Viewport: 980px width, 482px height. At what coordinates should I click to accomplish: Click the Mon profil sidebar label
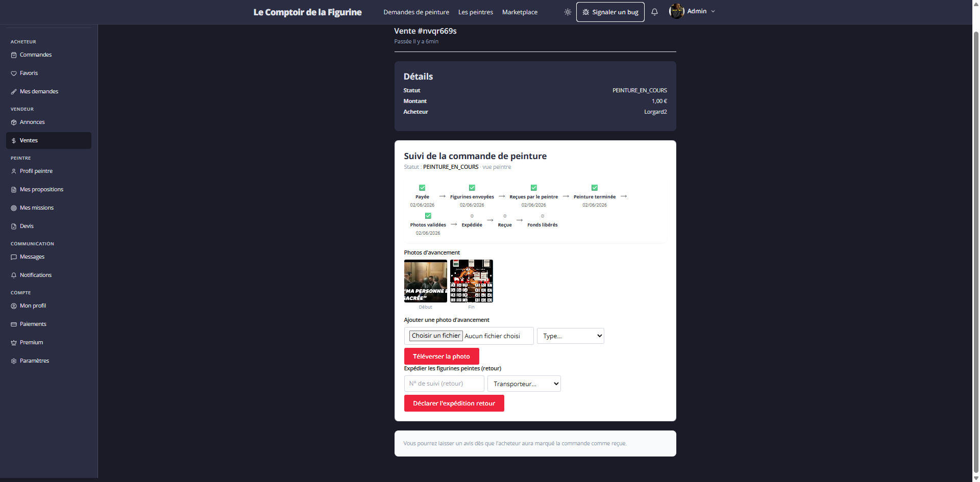tap(33, 306)
